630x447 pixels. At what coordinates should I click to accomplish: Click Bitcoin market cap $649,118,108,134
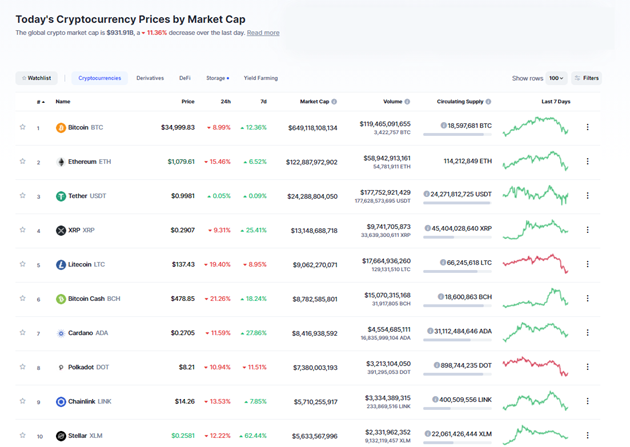click(x=313, y=128)
